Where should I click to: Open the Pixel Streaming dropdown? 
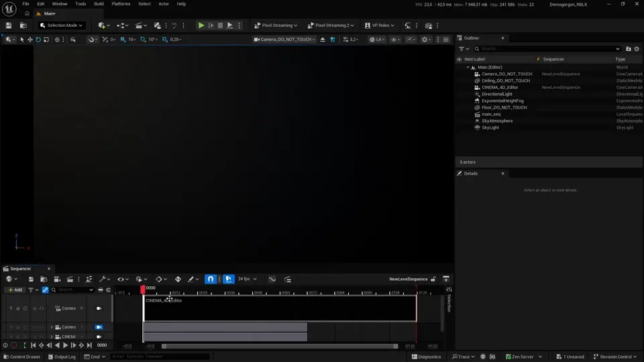pyautogui.click(x=276, y=25)
